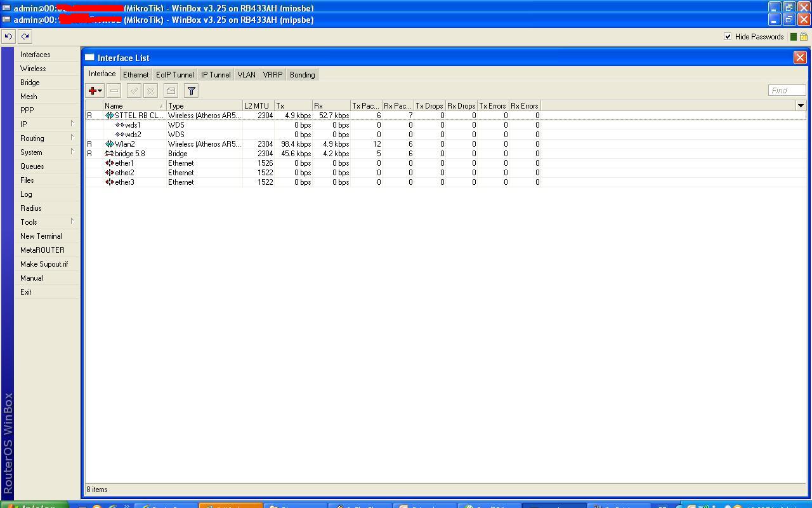Click the wireless icon of STTEL RB CL row
The image size is (812, 508).
point(109,116)
